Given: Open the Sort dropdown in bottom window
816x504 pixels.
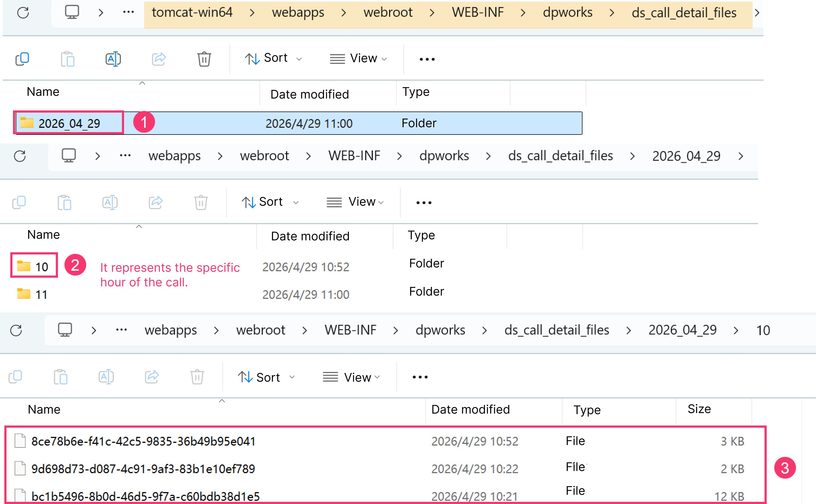Looking at the screenshot, I should click(266, 377).
